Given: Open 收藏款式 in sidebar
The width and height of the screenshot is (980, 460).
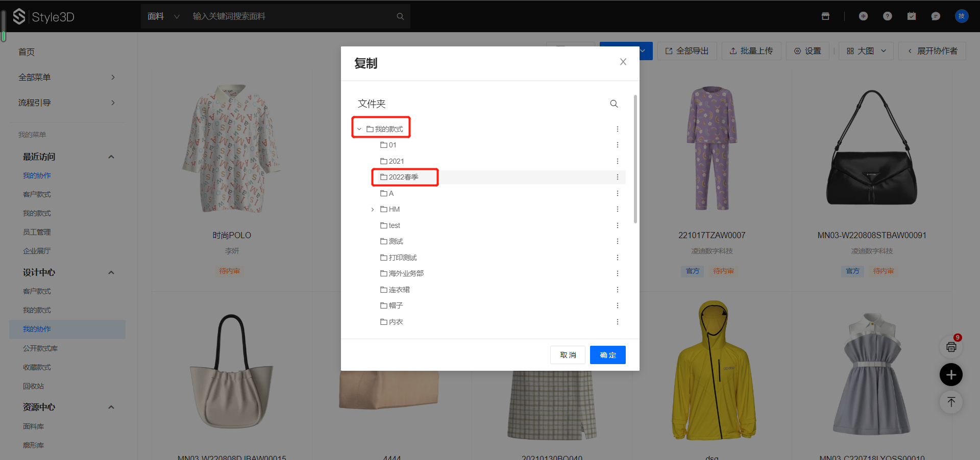Looking at the screenshot, I should click(x=37, y=367).
